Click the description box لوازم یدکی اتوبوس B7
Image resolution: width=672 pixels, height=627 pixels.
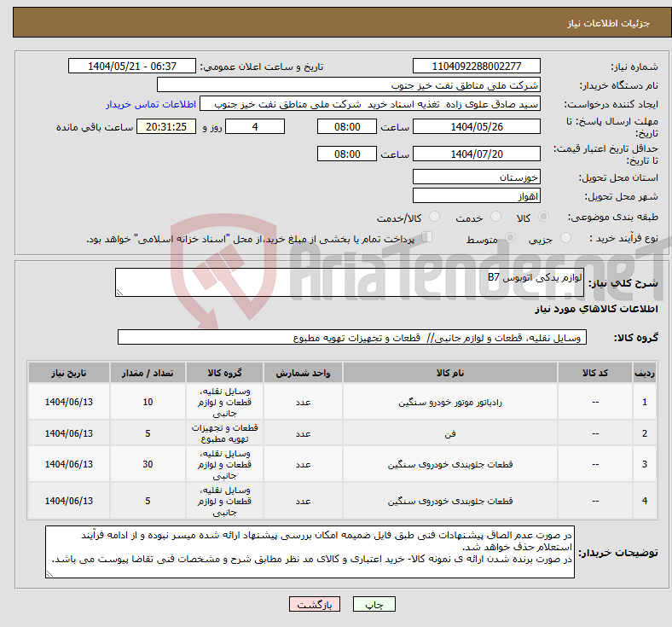[x=350, y=282]
